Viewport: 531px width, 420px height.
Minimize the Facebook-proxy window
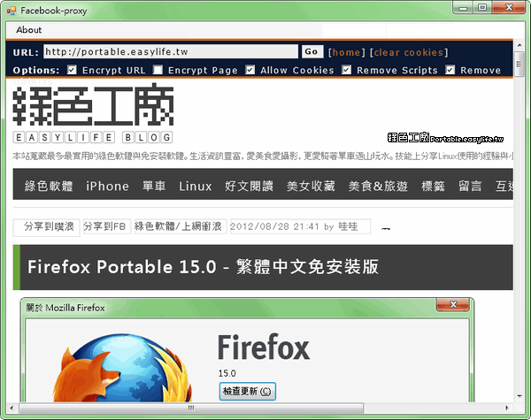463,7
